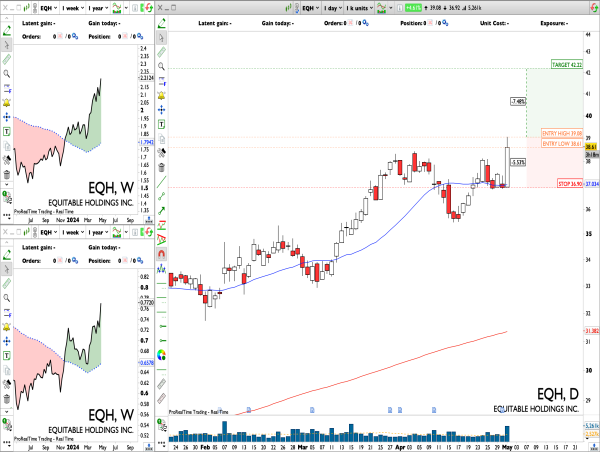Click the bell alert icon in upper weekly chart
This screenshot has width=600, height=452.
click(7, 103)
